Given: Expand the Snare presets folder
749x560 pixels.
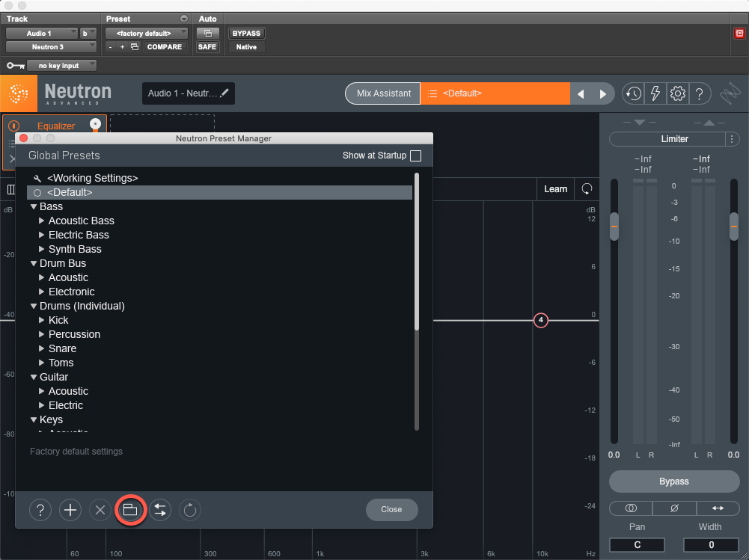Looking at the screenshot, I should tap(42, 348).
